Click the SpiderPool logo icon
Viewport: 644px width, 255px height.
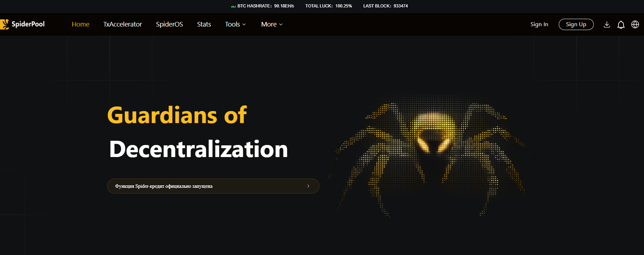click(5, 24)
